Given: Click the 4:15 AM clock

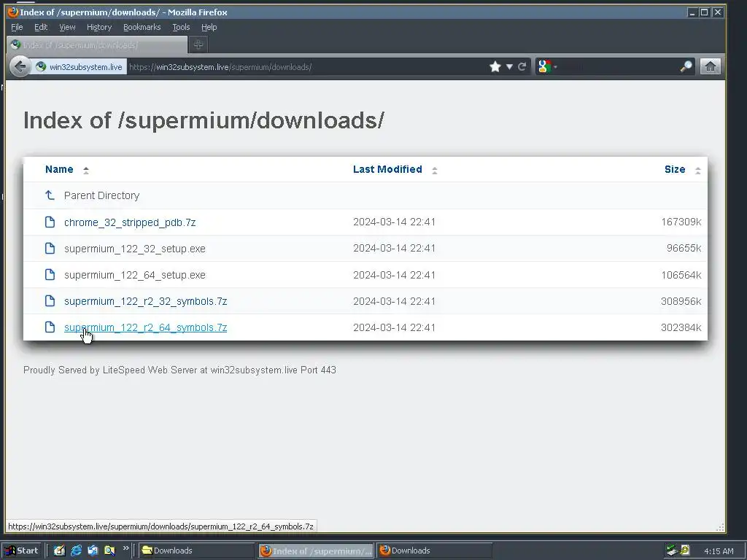Looking at the screenshot, I should [719, 551].
